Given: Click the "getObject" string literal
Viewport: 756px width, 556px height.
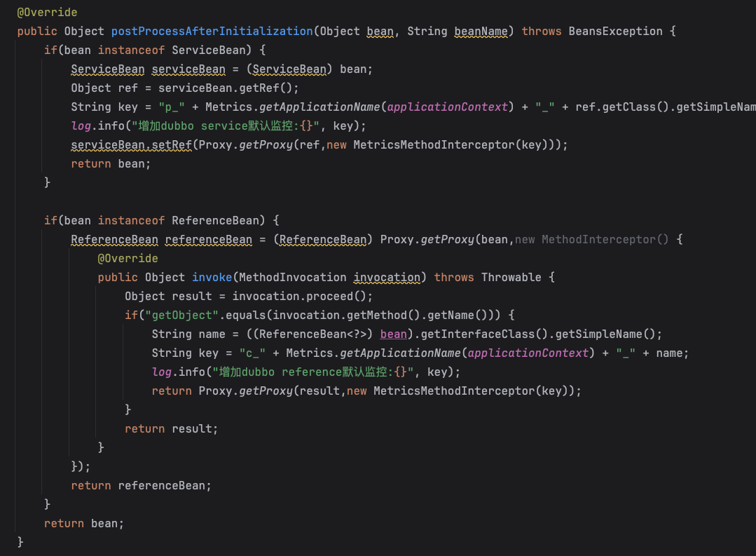Looking at the screenshot, I should pyautogui.click(x=181, y=316).
